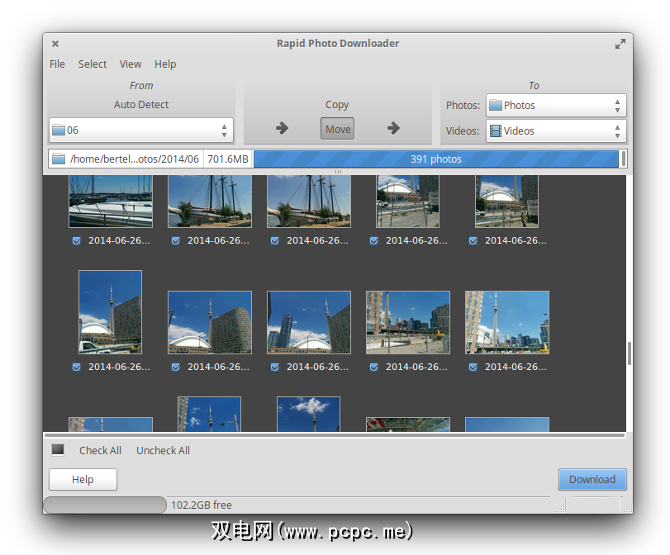Select the CN Tower with skyline photo thumbnail
Image resolution: width=670 pixels, height=555 pixels.
(x=507, y=323)
